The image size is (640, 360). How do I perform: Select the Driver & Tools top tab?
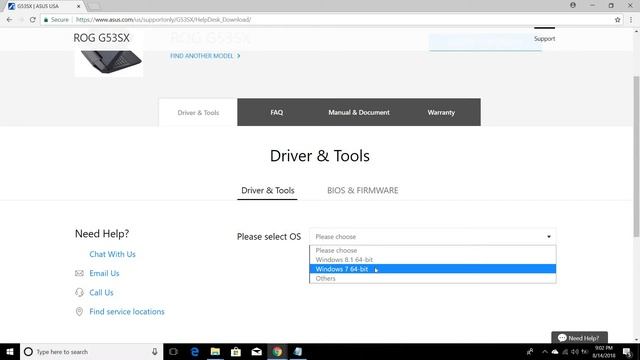pos(198,112)
